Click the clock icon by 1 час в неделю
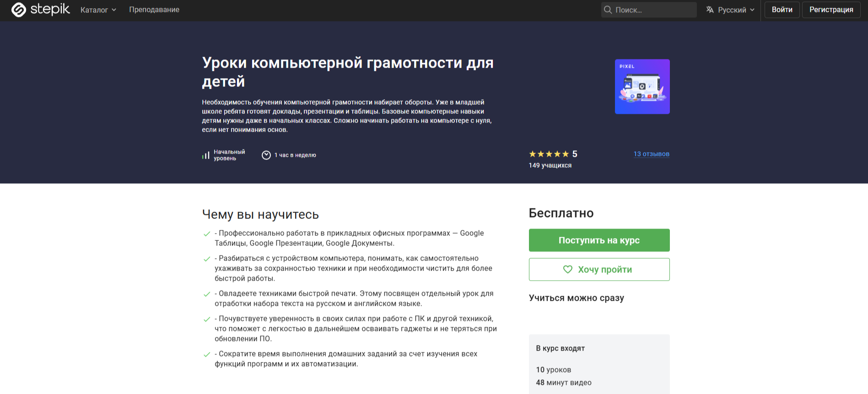Viewport: 868px width, 394px height. pos(266,155)
